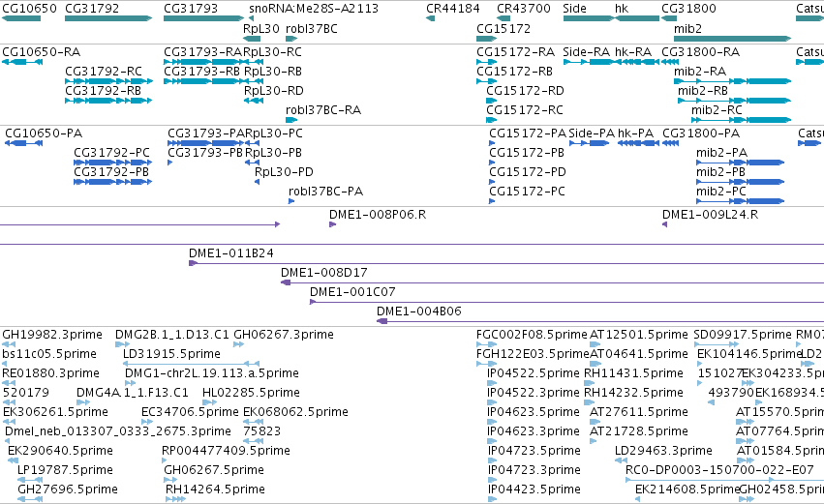Select transcript Side-RA
The width and height of the screenshot is (824, 504).
pos(587,52)
